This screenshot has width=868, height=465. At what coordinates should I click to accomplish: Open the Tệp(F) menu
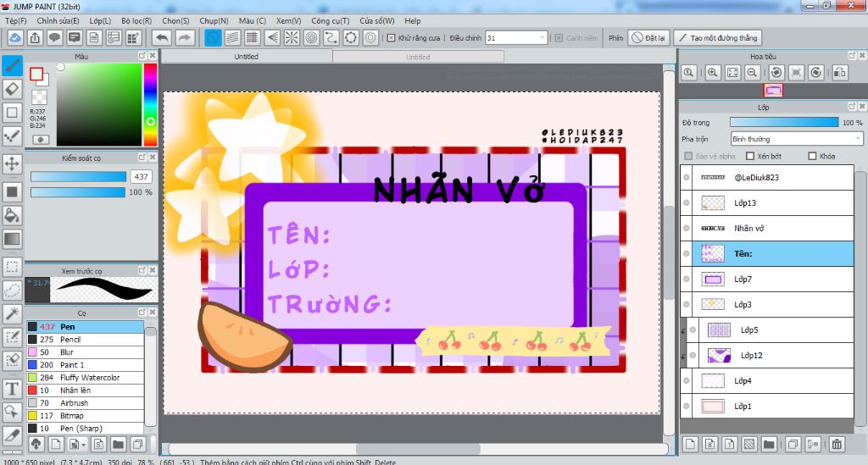click(15, 20)
